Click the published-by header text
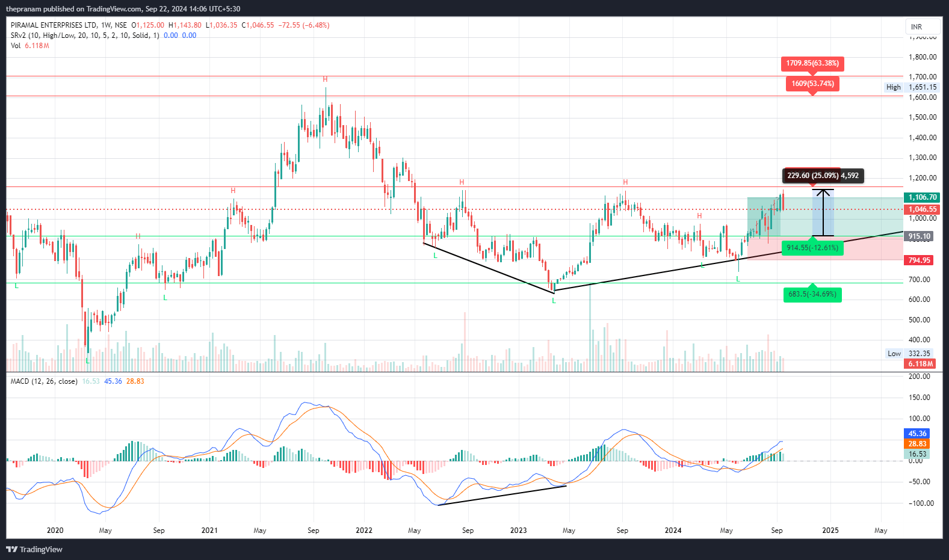Screen dimensions: 949x560 click(123, 9)
